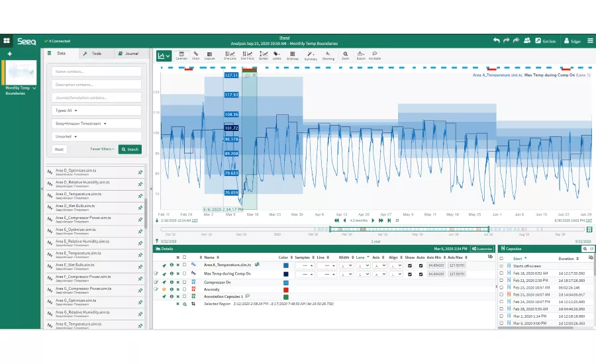Switch to the Tools tab

pyautogui.click(x=97, y=54)
